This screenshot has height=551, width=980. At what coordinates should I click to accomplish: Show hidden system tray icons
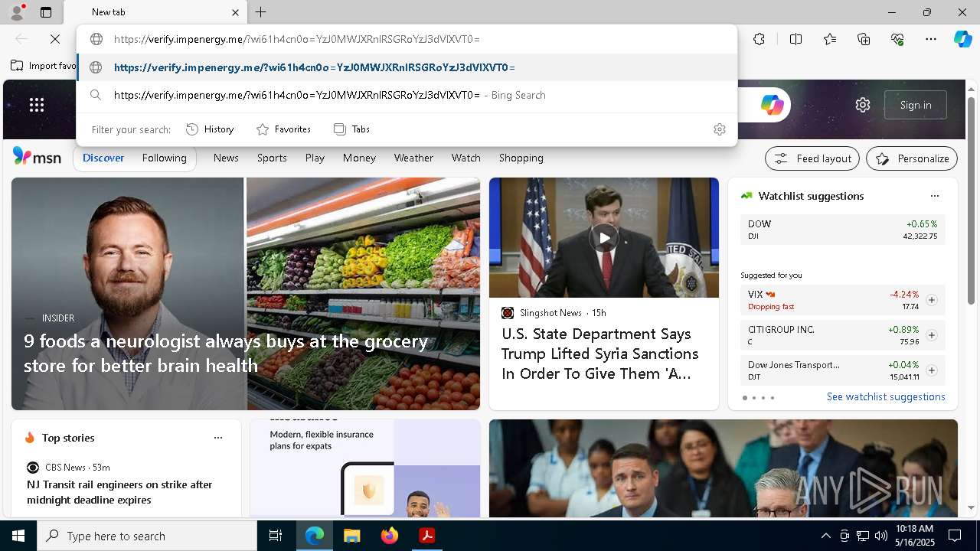pyautogui.click(x=826, y=536)
